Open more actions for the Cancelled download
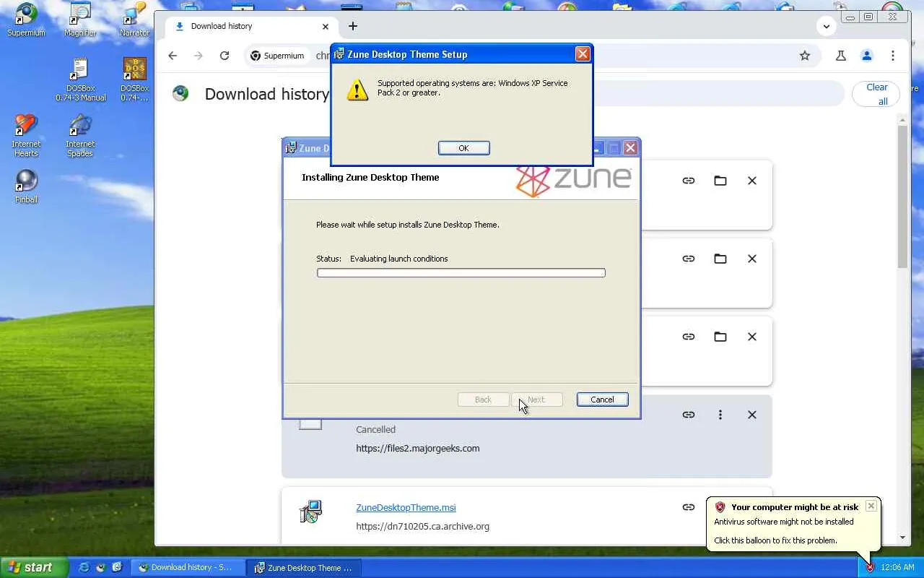 720,415
